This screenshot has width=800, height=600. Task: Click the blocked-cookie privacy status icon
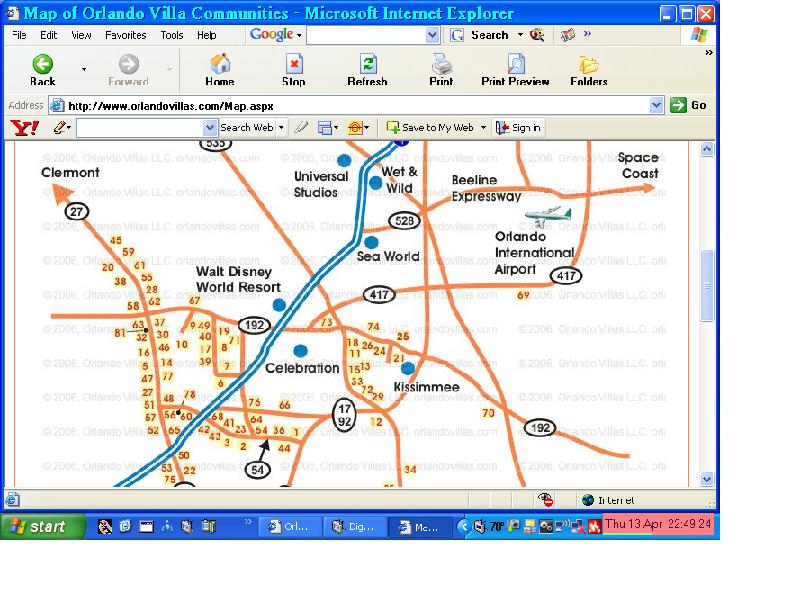pos(546,499)
